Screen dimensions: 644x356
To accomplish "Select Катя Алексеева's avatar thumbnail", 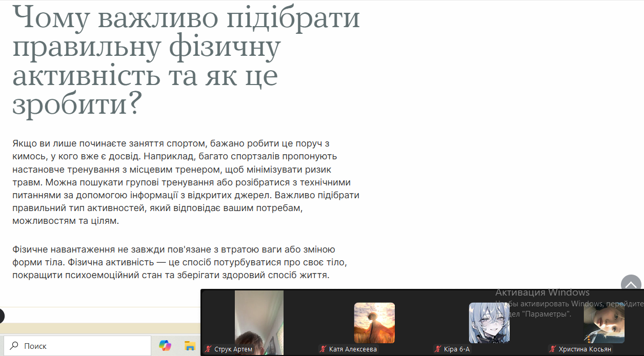I will click(x=374, y=323).
